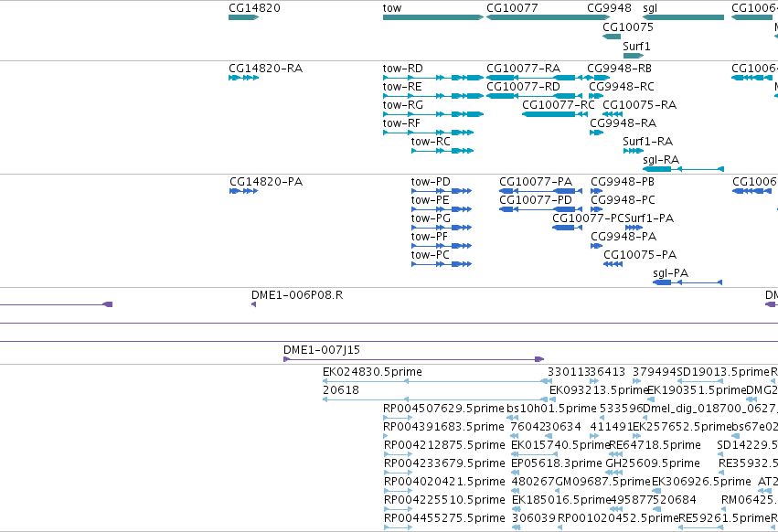778x532 pixels.
Task: Click the Surf1 gene glyph
Action: point(634,56)
